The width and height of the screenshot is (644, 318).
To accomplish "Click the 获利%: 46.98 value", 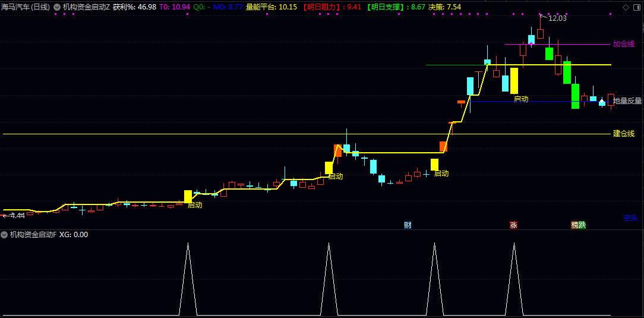I will point(134,7).
